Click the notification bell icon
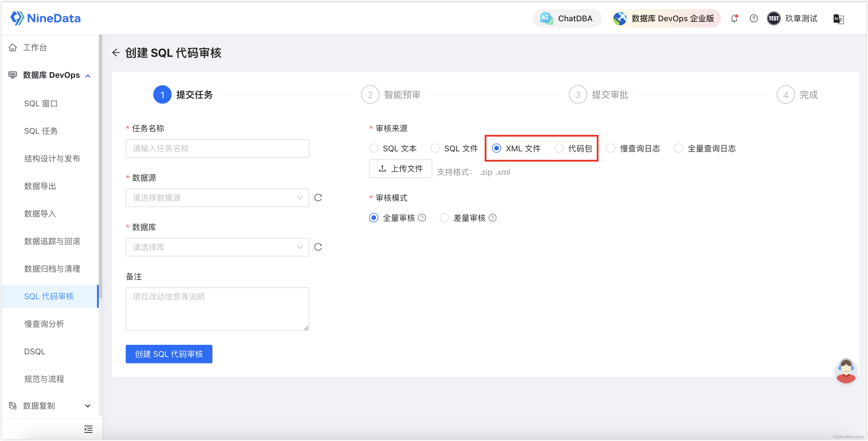The width and height of the screenshot is (868, 441). click(x=735, y=19)
